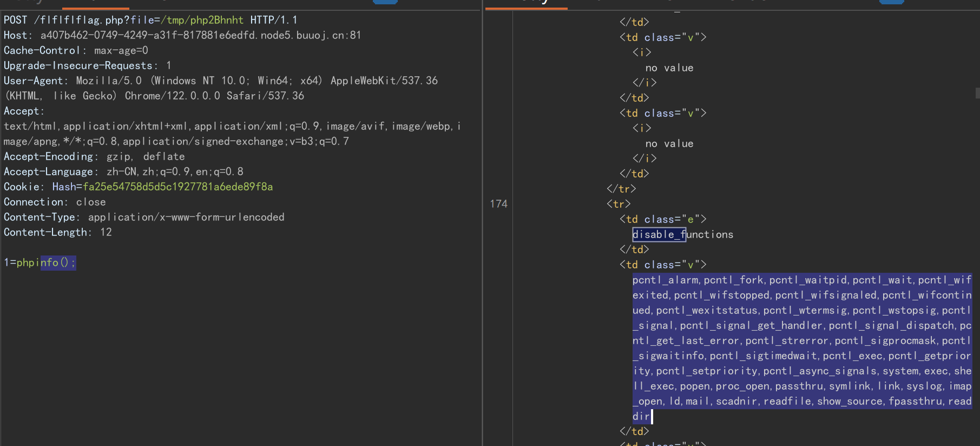Click the Content-Length: 12 header

tap(58, 232)
